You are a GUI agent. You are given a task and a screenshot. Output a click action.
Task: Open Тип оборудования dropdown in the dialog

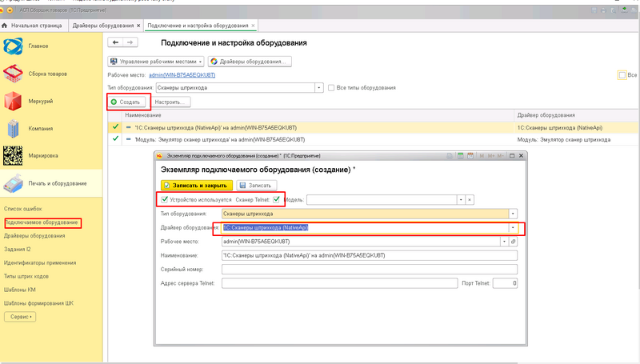coord(513,214)
